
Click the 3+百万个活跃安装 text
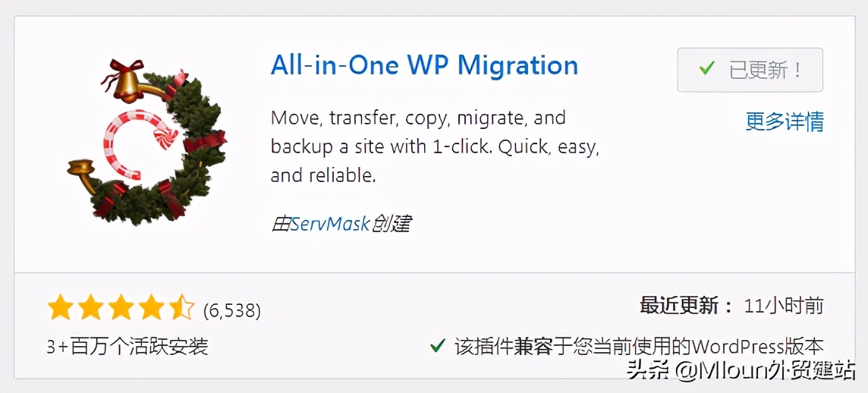click(127, 347)
